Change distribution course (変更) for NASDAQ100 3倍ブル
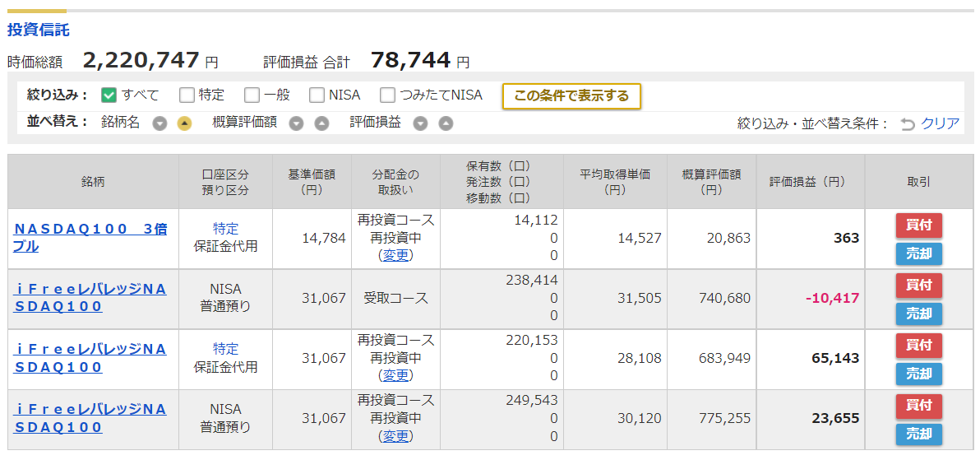Viewport: 980px width, 460px height. [395, 255]
